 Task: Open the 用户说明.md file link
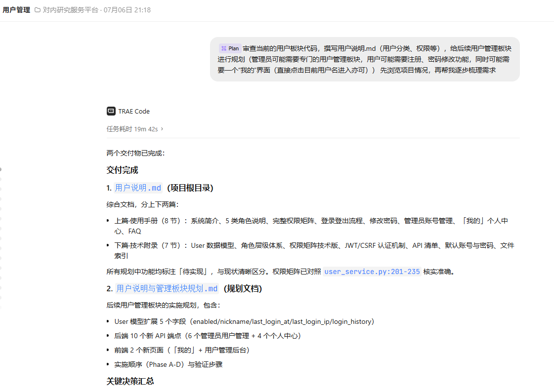(138, 188)
